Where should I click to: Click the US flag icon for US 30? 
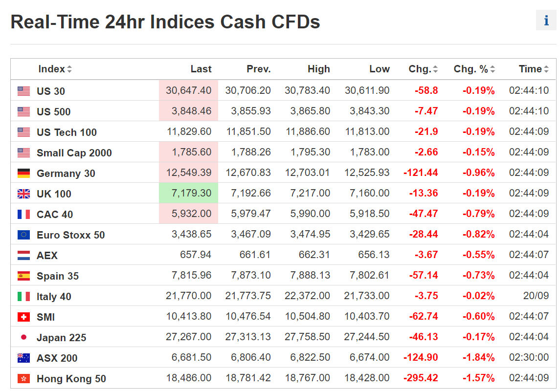(x=23, y=91)
